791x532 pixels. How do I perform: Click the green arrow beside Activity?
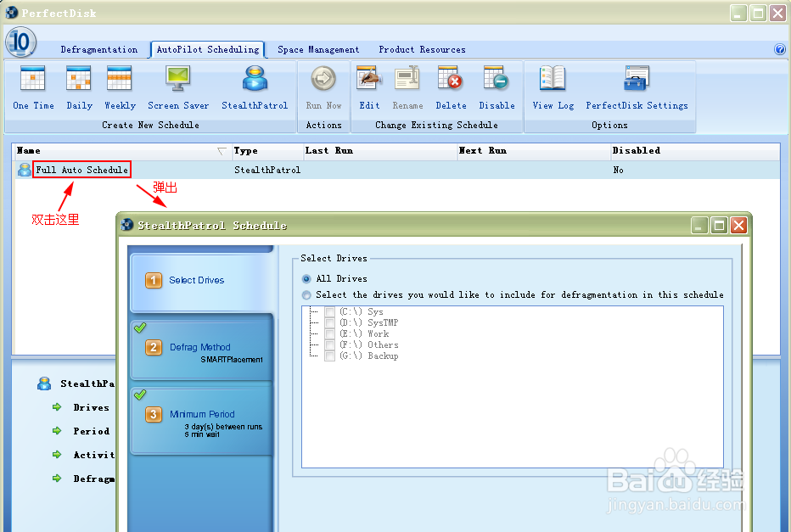[x=57, y=454]
